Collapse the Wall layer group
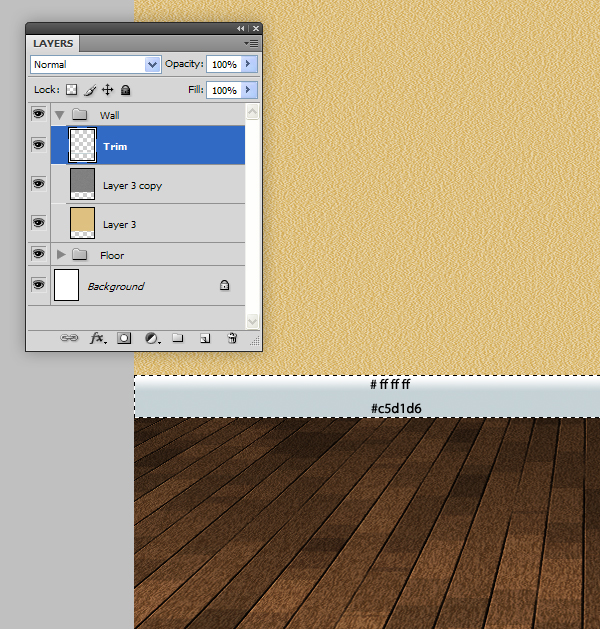This screenshot has height=629, width=600. (x=60, y=115)
